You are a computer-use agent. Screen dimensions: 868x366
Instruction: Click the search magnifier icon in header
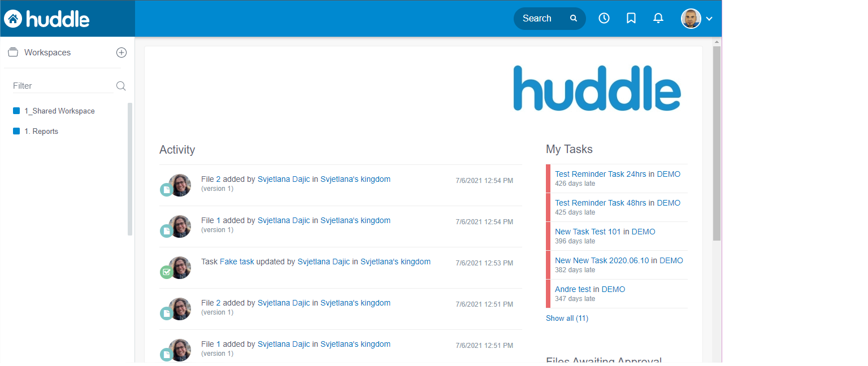tap(574, 19)
